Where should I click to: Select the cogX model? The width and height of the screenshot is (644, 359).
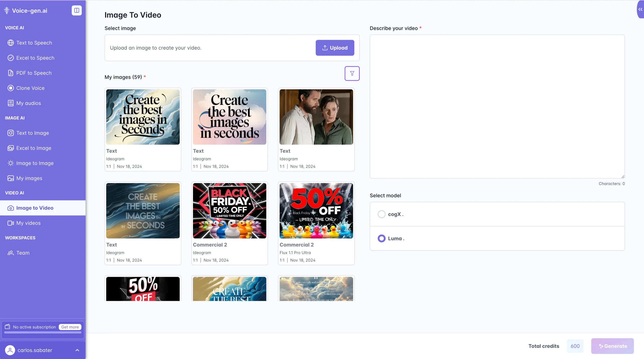(381, 214)
